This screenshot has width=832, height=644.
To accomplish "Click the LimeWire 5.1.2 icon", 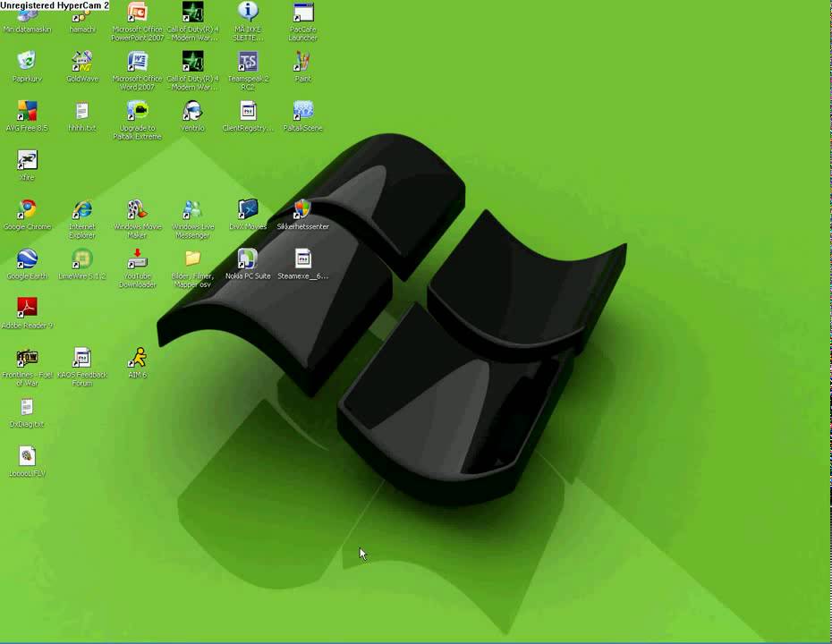I will pos(82,259).
